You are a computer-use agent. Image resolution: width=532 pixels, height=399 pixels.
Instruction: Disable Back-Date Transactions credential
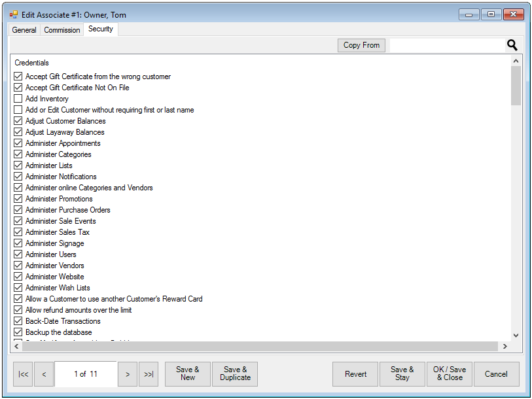point(18,321)
